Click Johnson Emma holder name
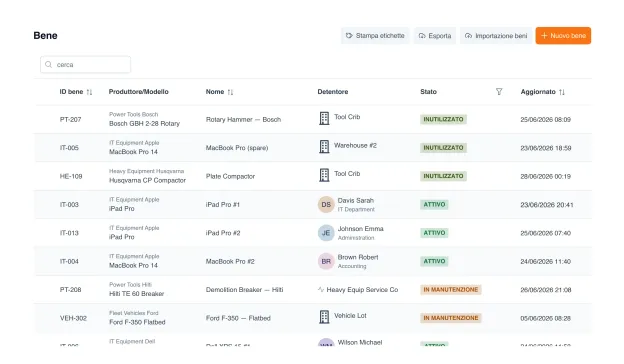The width and height of the screenshot is (624, 364). (361, 229)
